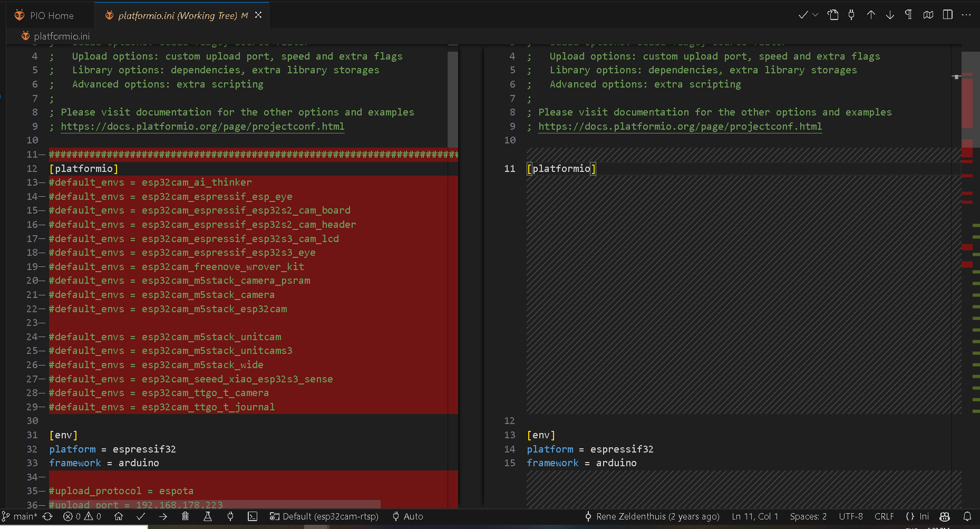Open the main* git branch selector
This screenshot has height=529, width=980.
click(20, 516)
